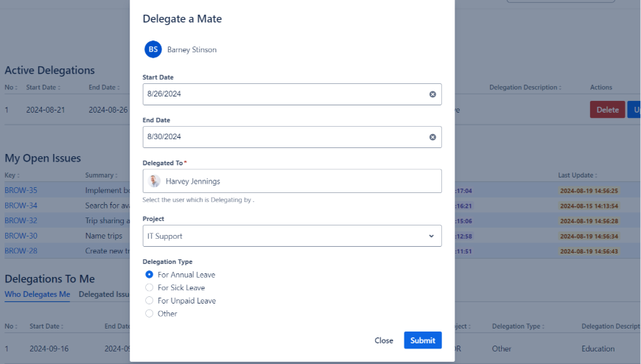Click Harvey Jennings avatar in Delegated To

[x=154, y=181]
